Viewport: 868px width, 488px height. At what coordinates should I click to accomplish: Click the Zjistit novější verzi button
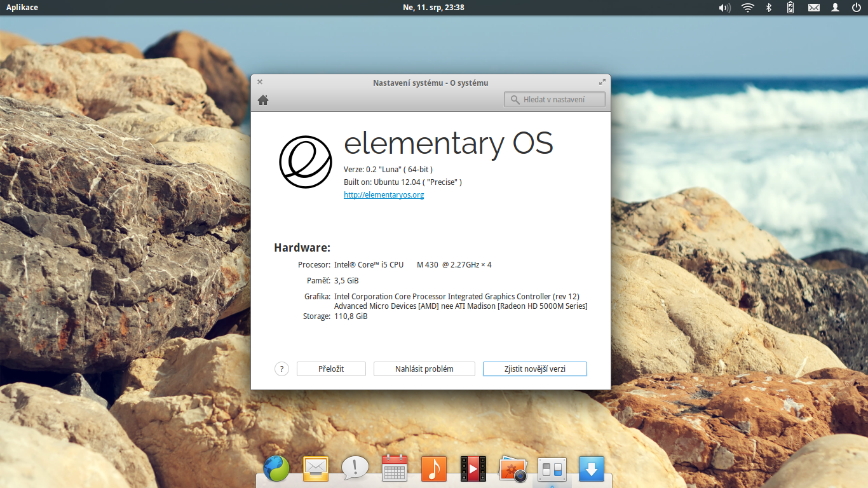tap(534, 369)
